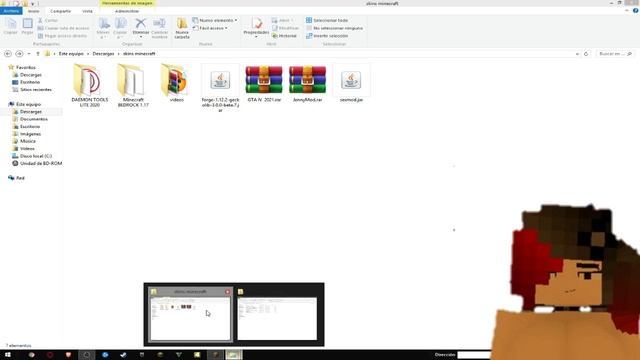640x360 pixels.
Task: Select DAEMON TOOLS LITE 2020 folder
Action: pyautogui.click(x=89, y=86)
